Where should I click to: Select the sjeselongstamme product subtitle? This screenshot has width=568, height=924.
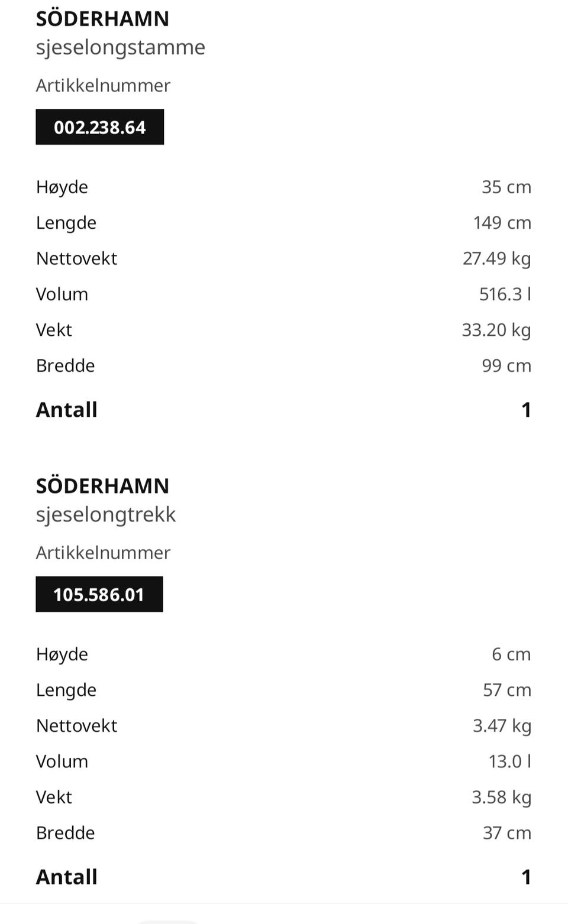click(x=121, y=47)
